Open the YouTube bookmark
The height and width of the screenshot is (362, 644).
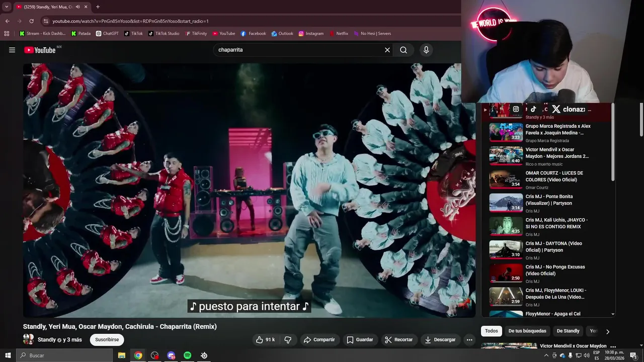click(x=223, y=34)
